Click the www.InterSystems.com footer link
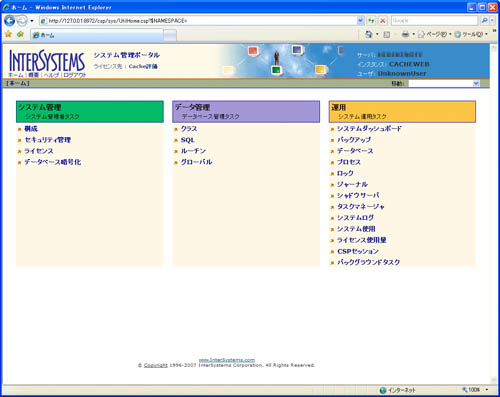 (x=227, y=360)
